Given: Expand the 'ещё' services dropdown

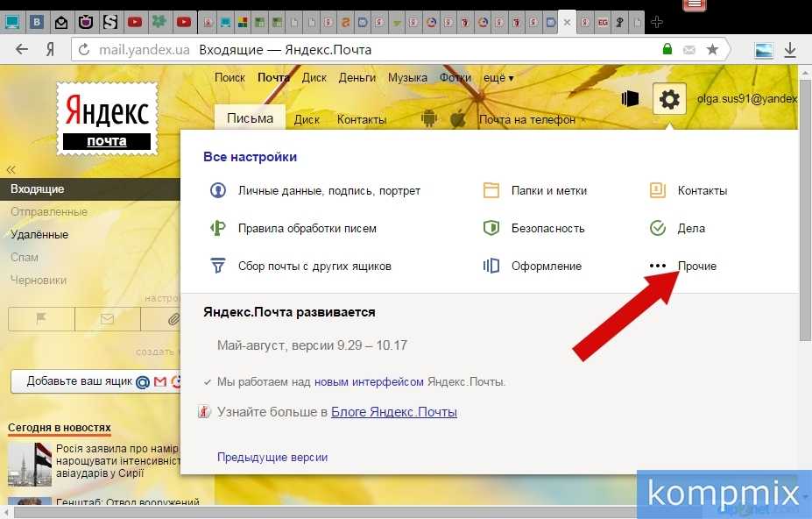Looking at the screenshot, I should pyautogui.click(x=498, y=78).
